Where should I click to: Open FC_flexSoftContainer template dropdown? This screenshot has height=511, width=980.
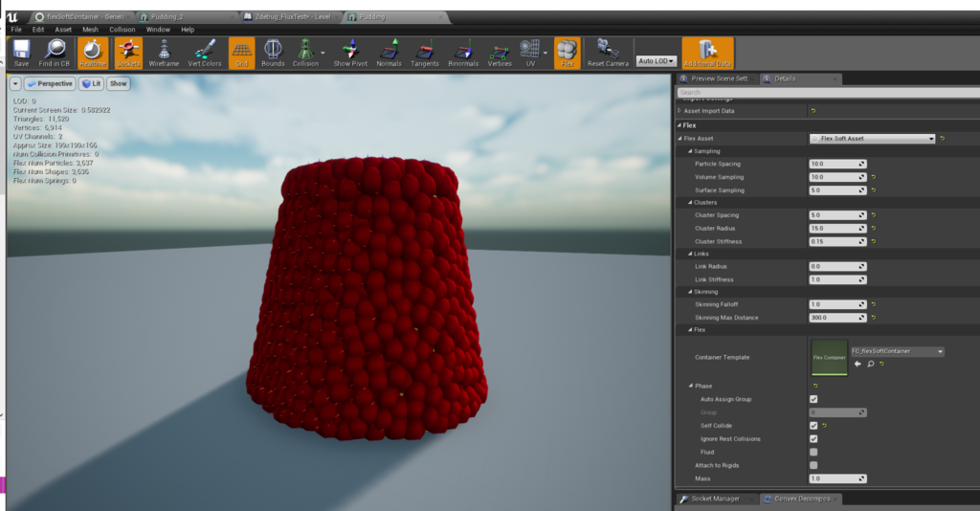pyautogui.click(x=897, y=351)
